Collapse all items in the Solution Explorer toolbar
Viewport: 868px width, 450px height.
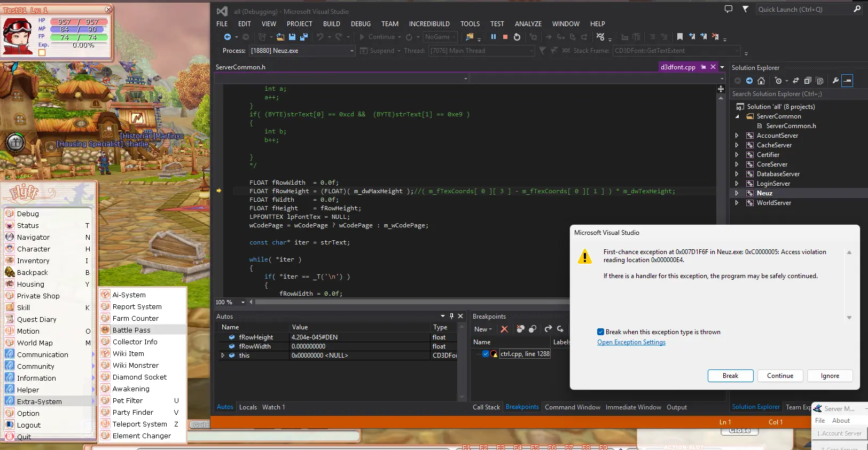coord(808,81)
